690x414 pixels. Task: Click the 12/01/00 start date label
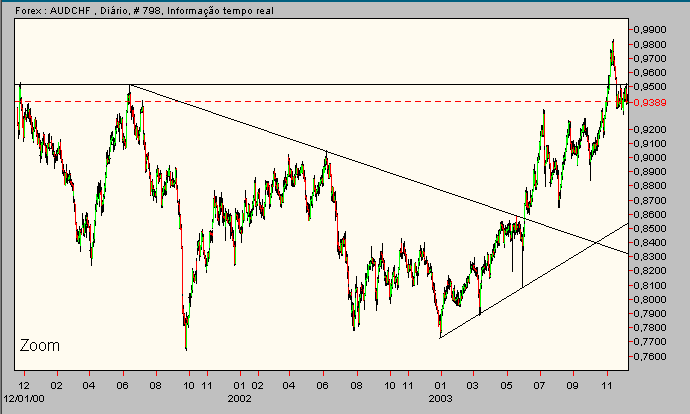(24, 399)
